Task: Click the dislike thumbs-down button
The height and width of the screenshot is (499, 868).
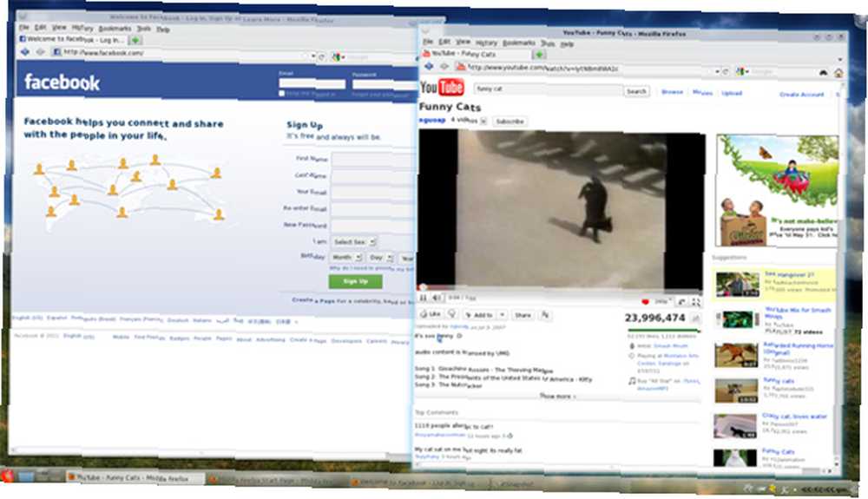Action: click(451, 314)
